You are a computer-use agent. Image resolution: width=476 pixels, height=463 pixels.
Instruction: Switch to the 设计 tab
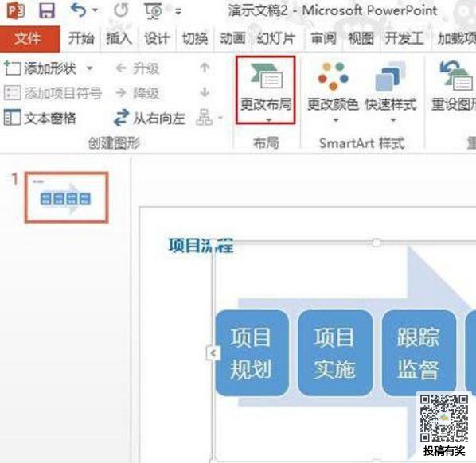point(157,38)
